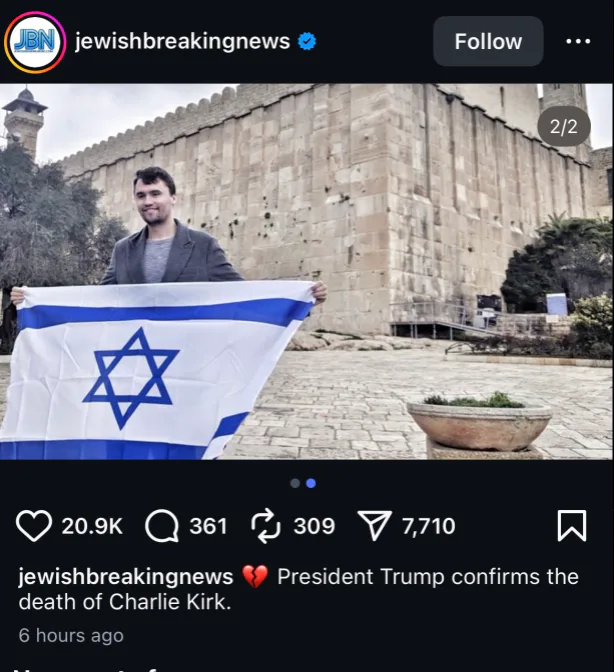
Task: Select the second carousel dot indicator
Action: pos(311,483)
